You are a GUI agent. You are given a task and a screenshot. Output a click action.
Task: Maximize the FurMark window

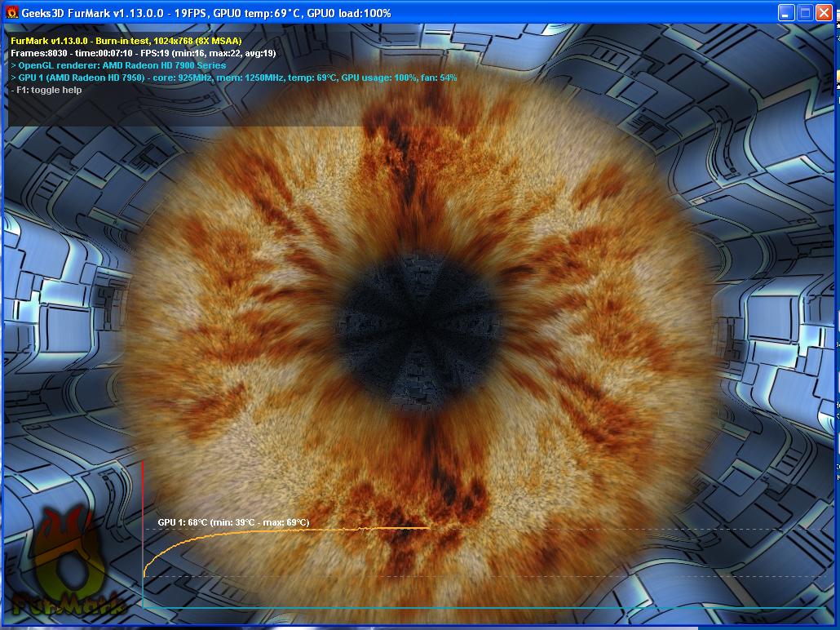point(805,12)
